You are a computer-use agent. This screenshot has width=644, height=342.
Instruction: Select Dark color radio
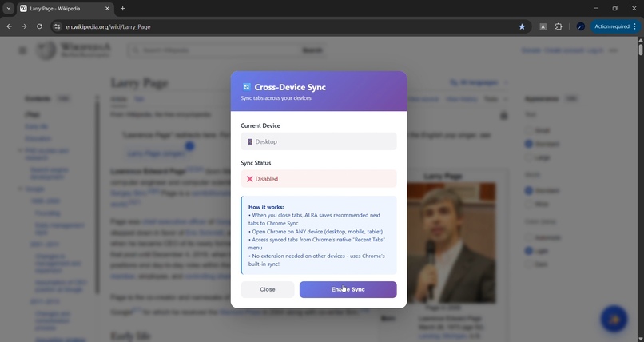529,264
